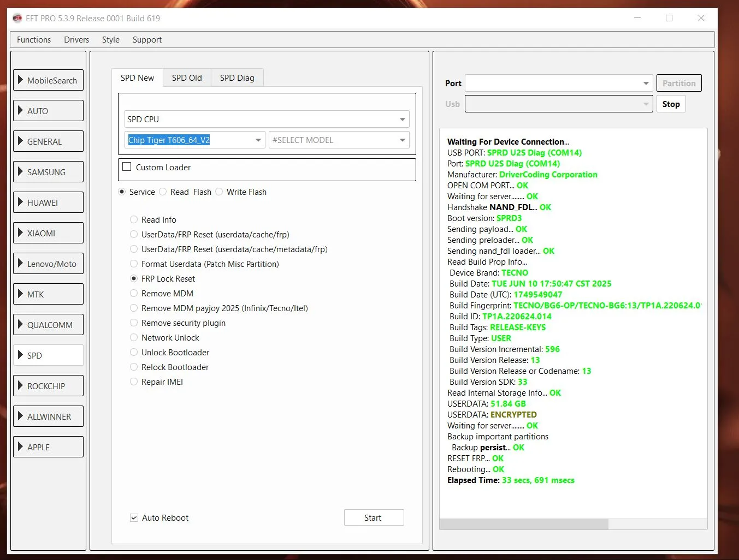Open the QUALCOMM section in sidebar
Viewport: 739px width, 560px height.
pos(48,325)
